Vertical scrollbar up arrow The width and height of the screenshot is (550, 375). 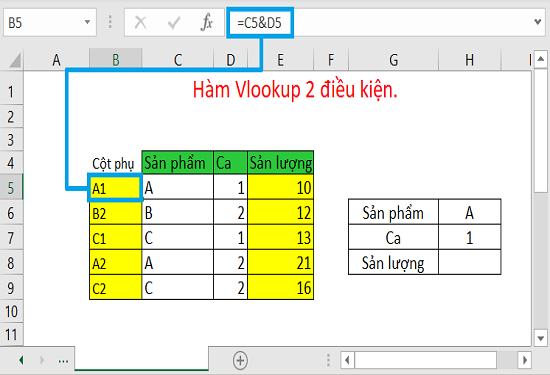click(541, 58)
